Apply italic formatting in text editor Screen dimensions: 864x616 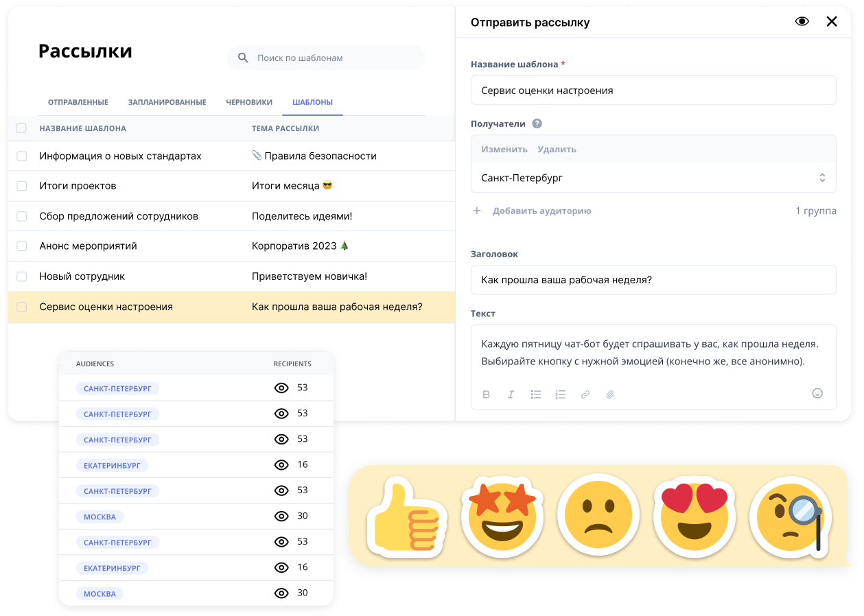pyautogui.click(x=511, y=394)
